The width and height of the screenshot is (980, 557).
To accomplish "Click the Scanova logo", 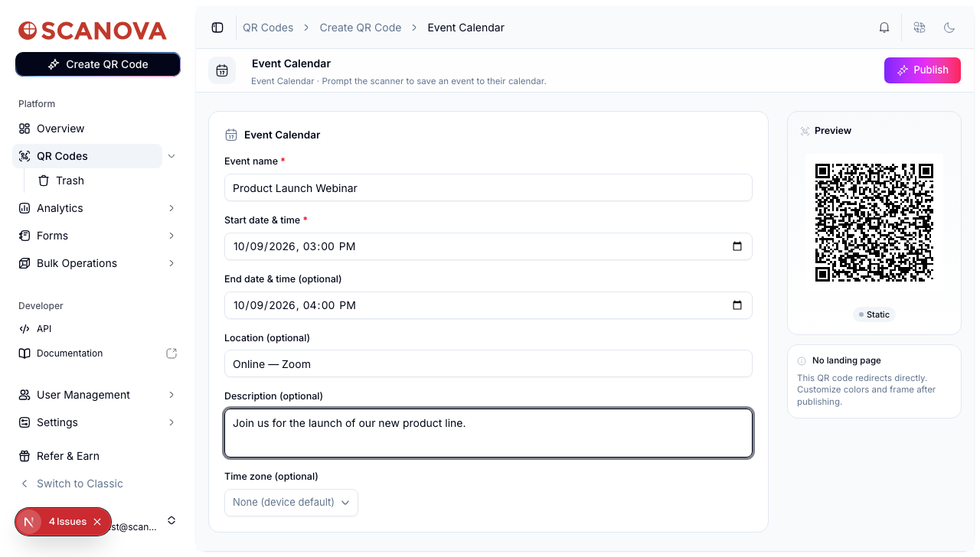I will coord(93,31).
